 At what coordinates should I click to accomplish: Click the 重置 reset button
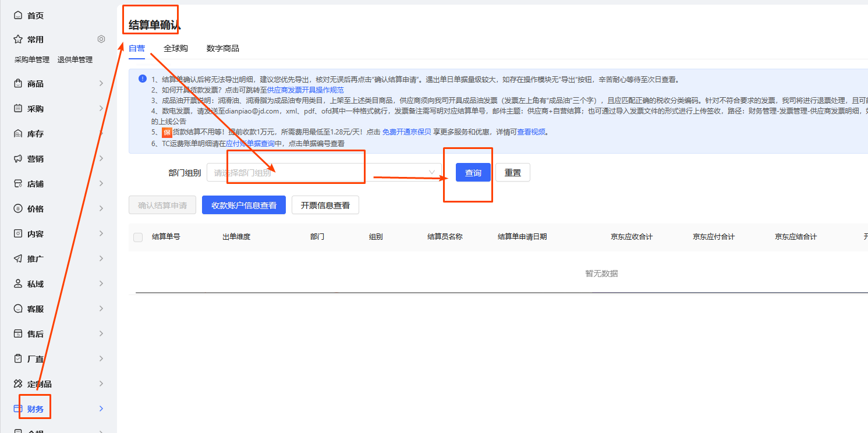click(512, 173)
